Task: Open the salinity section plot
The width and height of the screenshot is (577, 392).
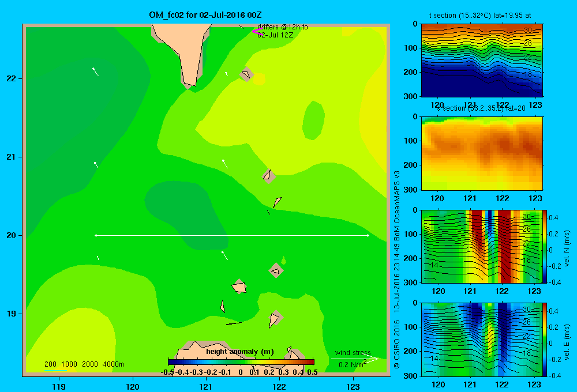Action: pyautogui.click(x=482, y=153)
